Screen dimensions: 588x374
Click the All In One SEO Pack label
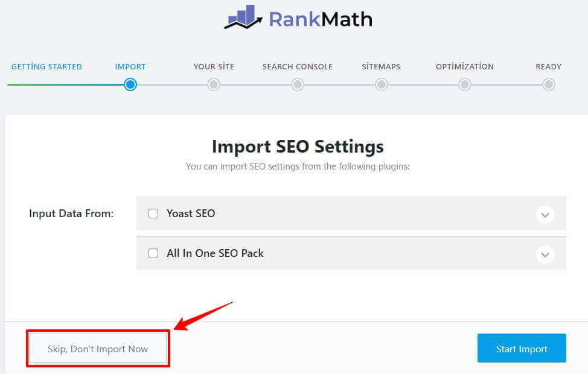pos(216,253)
